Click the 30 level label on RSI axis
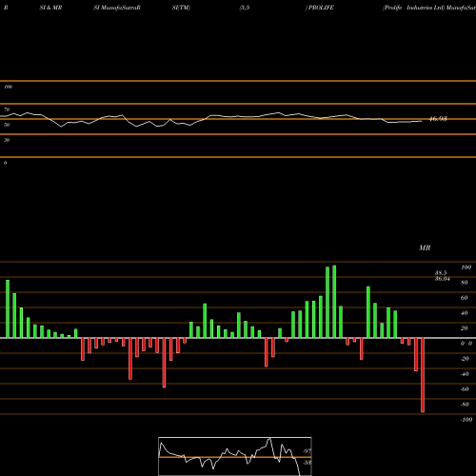Viewport: 476px width, 476px height. (7, 140)
